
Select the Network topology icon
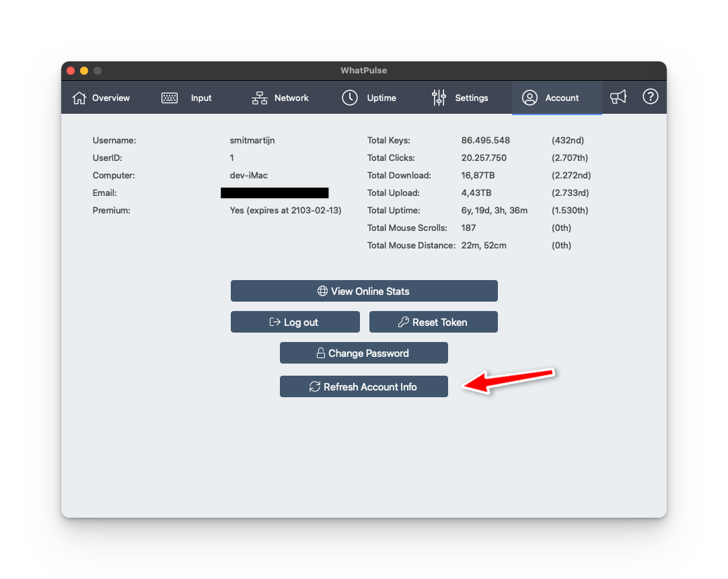259,98
